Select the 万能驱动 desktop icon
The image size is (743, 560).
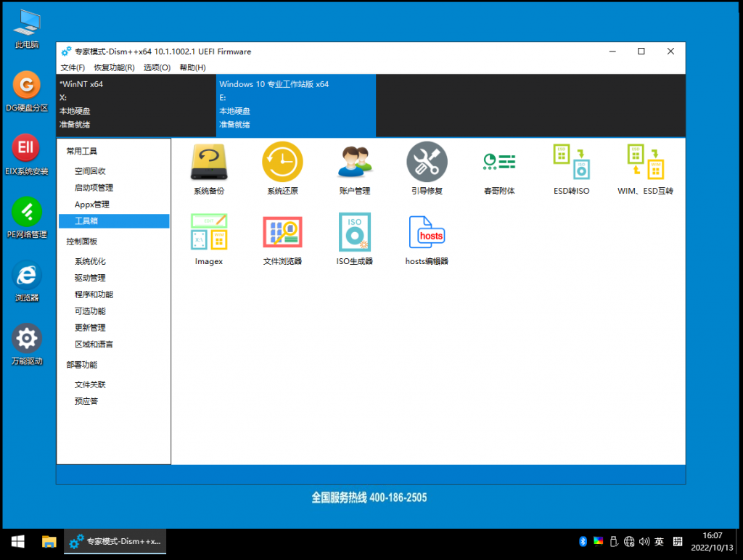point(27,345)
